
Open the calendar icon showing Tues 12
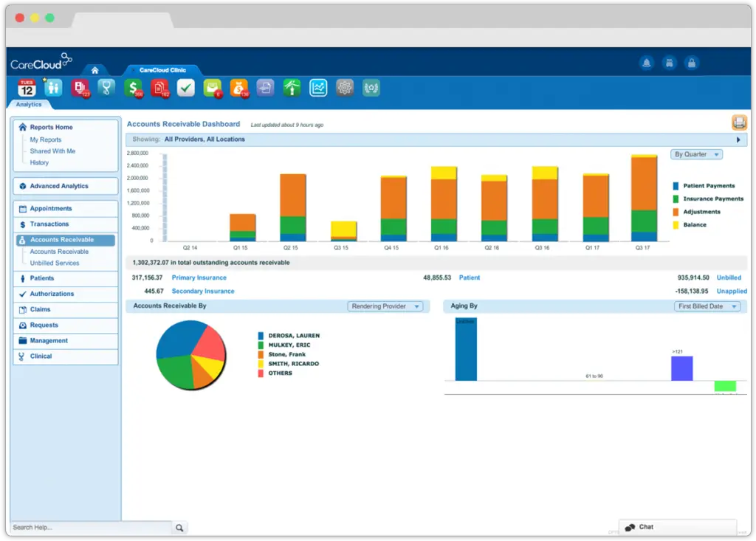coord(27,88)
